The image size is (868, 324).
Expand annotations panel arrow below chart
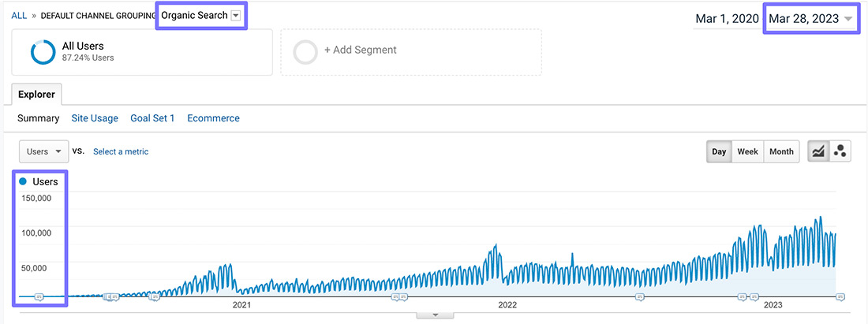point(434,315)
